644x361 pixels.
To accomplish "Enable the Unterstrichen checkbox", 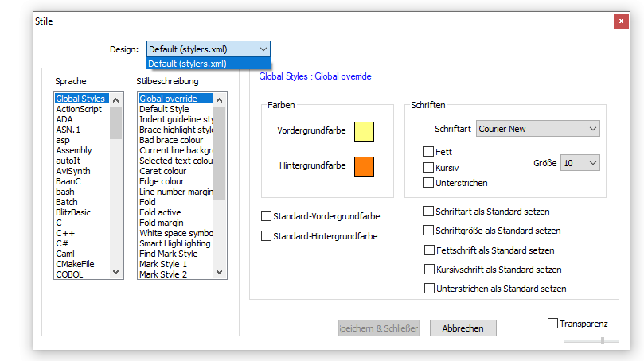I will point(428,183).
